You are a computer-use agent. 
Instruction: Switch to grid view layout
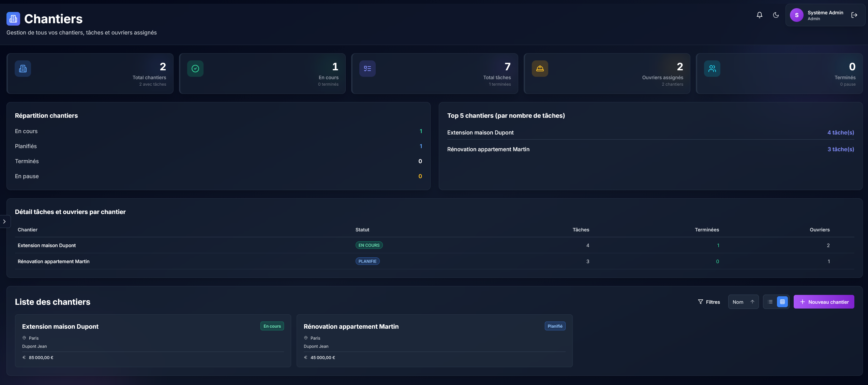[782, 302]
